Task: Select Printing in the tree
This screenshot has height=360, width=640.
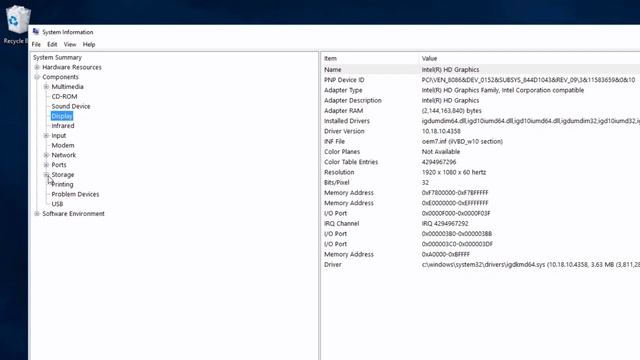Action: [x=62, y=184]
